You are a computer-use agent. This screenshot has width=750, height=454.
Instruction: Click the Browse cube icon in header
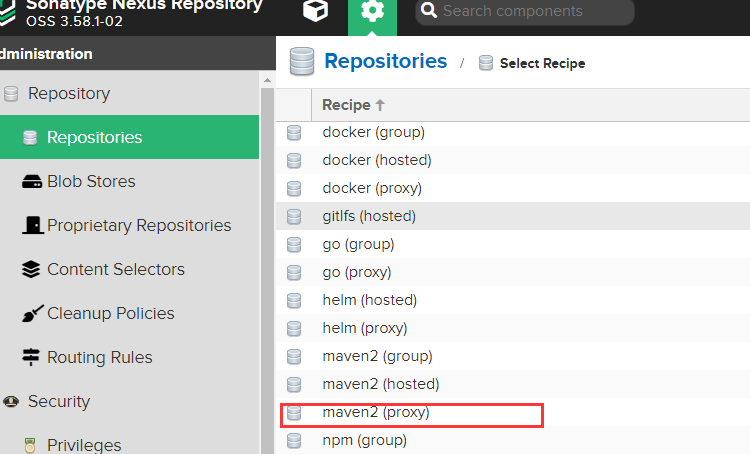tap(316, 12)
